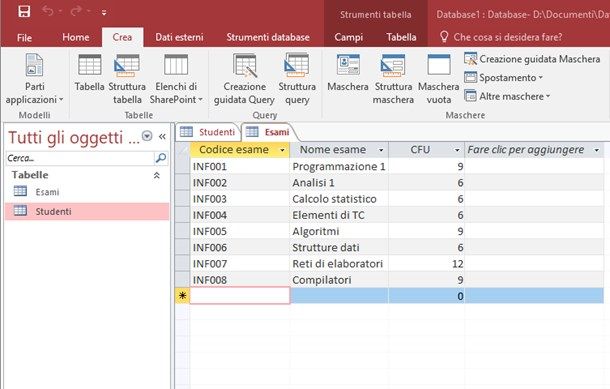Click the INF008 cell
The width and height of the screenshot is (610, 389).
pyautogui.click(x=240, y=280)
